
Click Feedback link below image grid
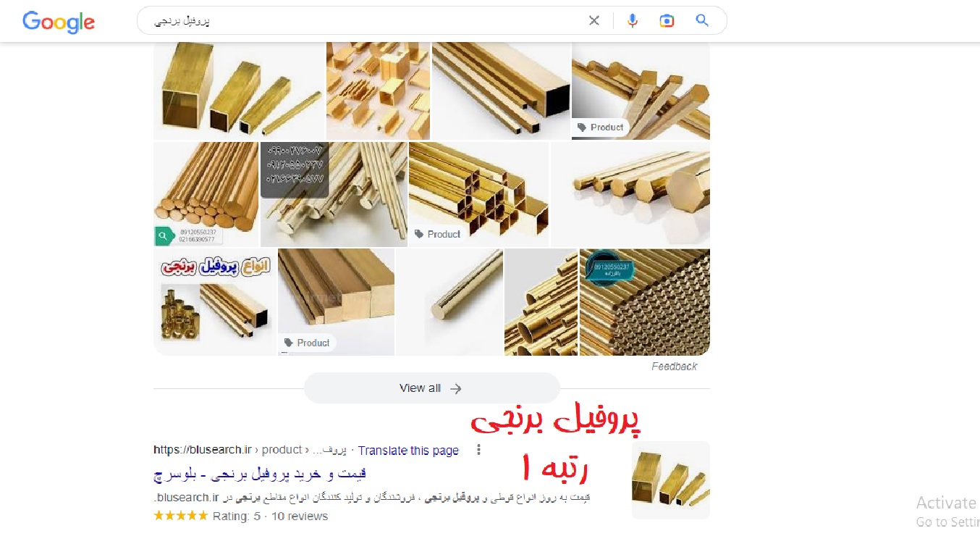674,367
